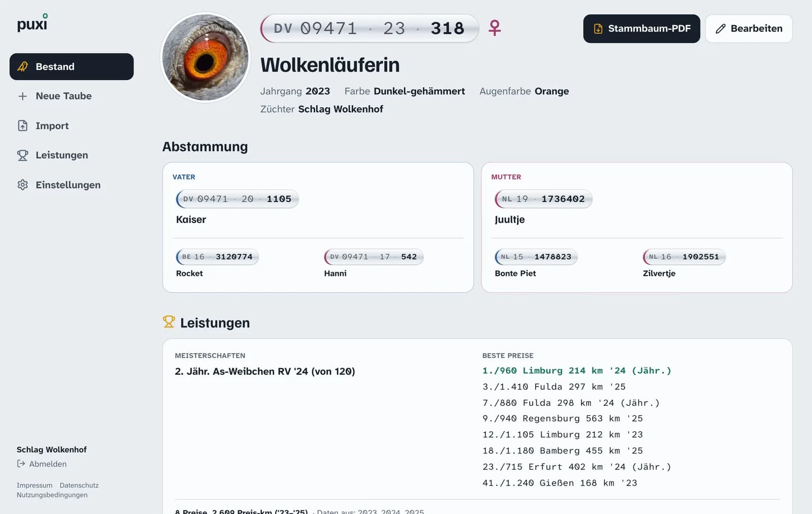
Task: Click the trophy icon beside sidebar Leistungen
Action: tap(23, 155)
